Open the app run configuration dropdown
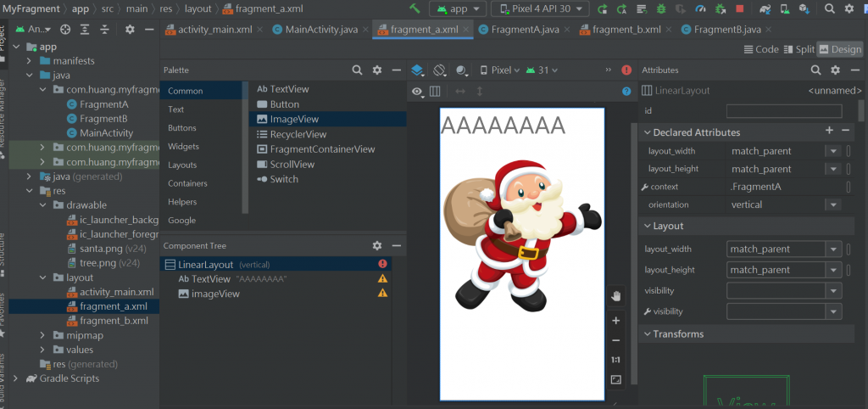 tap(458, 8)
